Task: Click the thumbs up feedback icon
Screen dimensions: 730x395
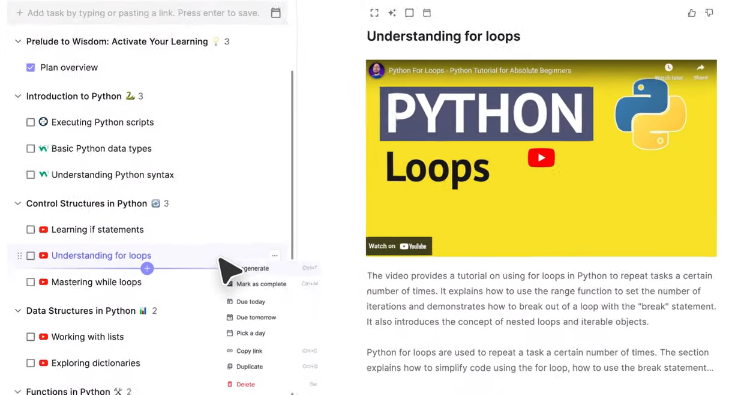Action: pos(692,13)
